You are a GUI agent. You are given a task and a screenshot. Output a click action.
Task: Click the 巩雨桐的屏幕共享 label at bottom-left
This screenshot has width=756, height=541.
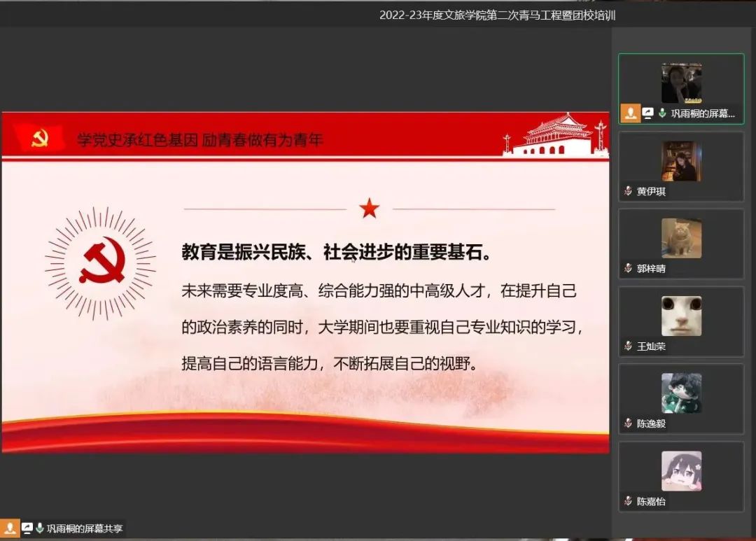click(85, 528)
